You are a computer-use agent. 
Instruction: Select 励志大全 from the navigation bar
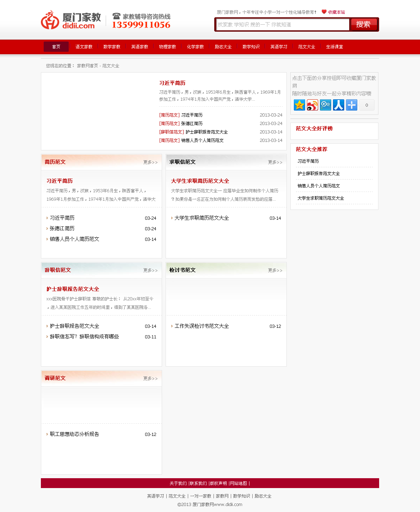(x=223, y=47)
